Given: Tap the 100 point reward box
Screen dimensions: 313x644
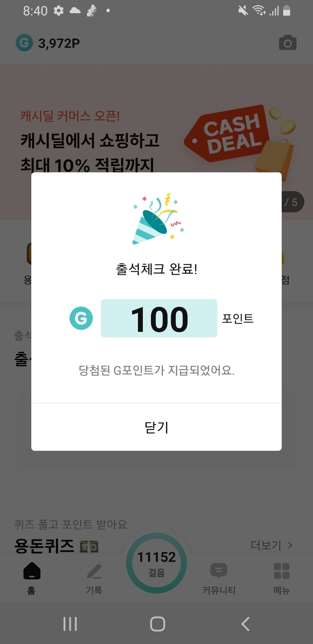Looking at the screenshot, I should 159,318.
